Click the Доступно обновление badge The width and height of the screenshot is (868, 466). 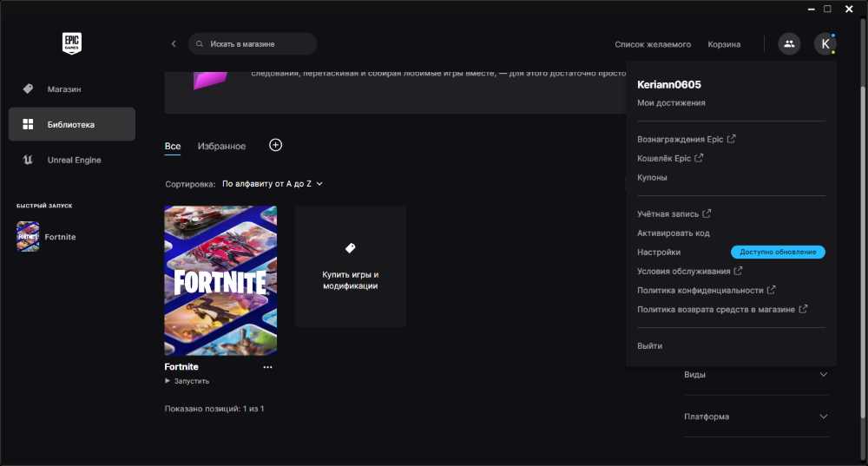click(x=778, y=252)
